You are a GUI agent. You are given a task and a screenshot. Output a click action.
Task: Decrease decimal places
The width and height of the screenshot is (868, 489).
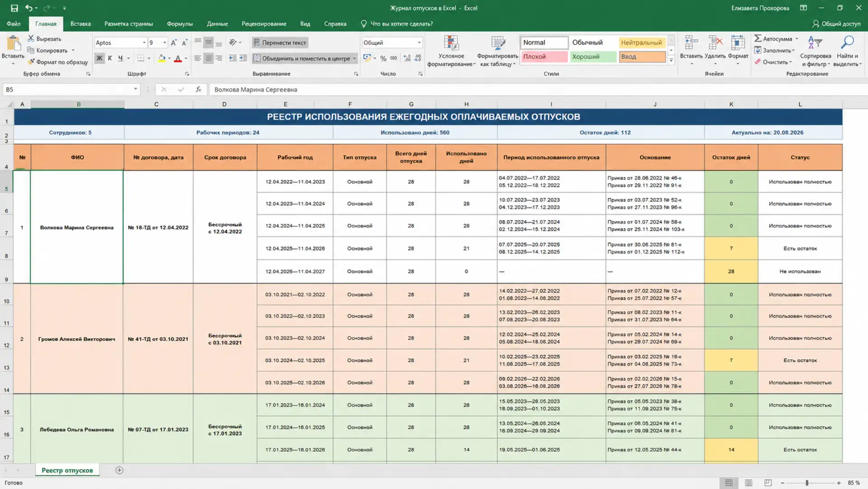pos(418,58)
